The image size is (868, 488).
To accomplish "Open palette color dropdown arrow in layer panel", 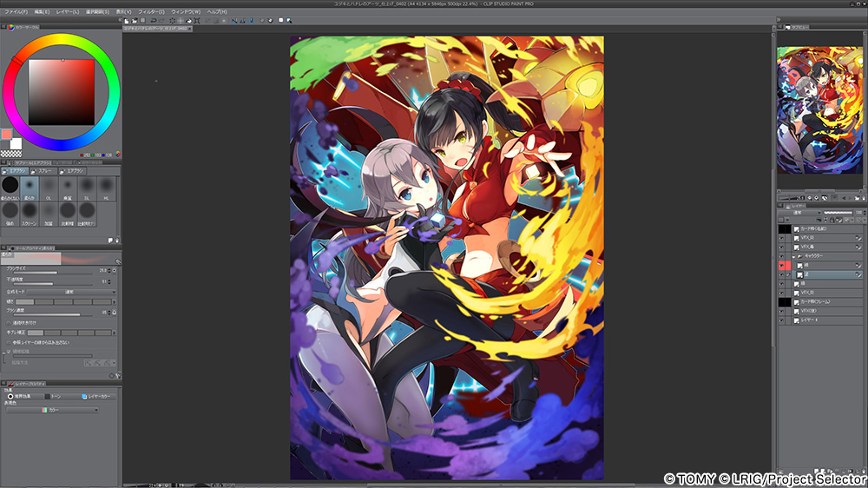I will 787,220.
